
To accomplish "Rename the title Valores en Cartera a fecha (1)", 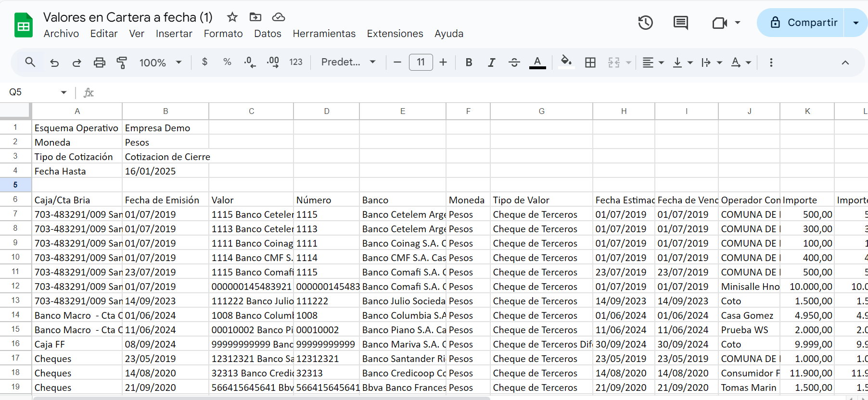I will coord(128,17).
